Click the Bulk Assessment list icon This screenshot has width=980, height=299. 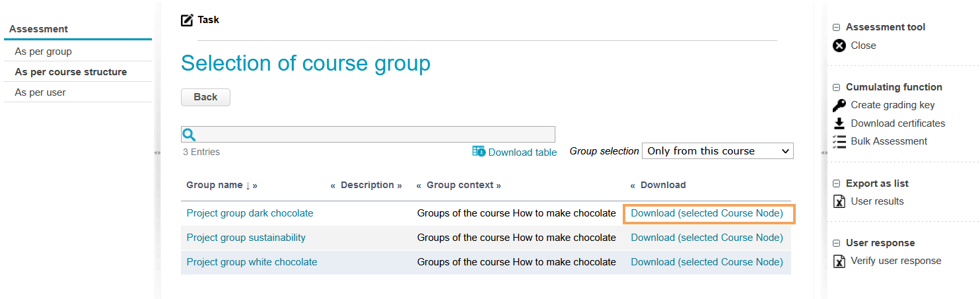(839, 141)
